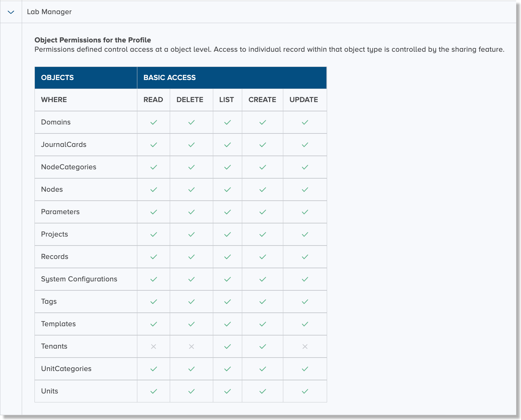
Task: Click the List checkmark for Templates
Action: coord(227,324)
